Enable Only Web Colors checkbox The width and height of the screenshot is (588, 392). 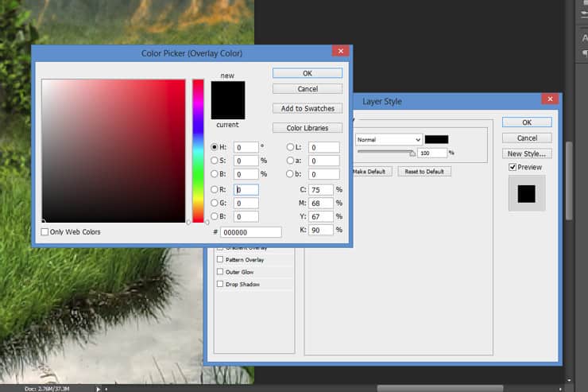click(44, 232)
